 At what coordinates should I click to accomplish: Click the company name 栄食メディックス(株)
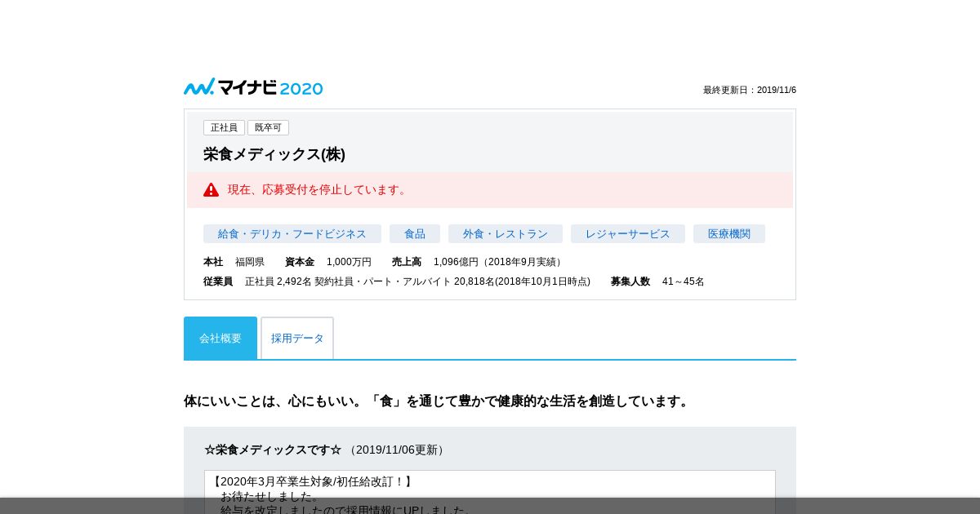pos(274,154)
